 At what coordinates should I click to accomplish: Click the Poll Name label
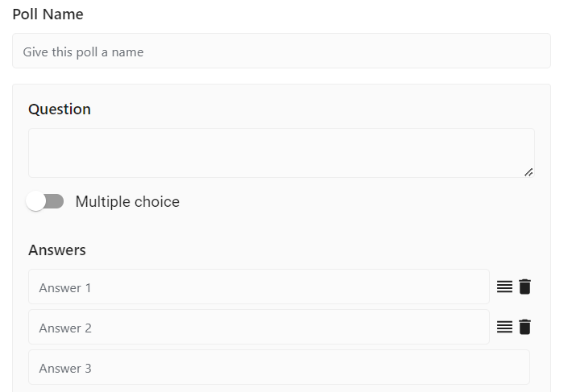pyautogui.click(x=48, y=14)
